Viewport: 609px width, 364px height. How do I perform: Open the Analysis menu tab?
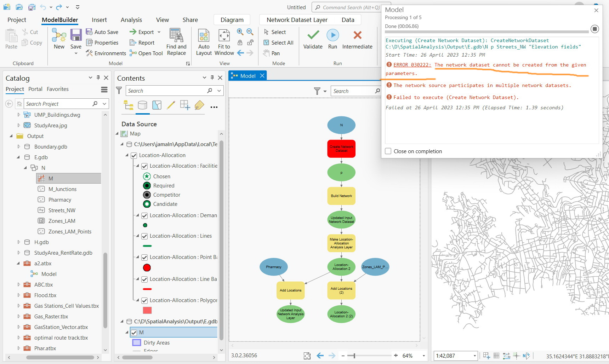[x=131, y=19]
